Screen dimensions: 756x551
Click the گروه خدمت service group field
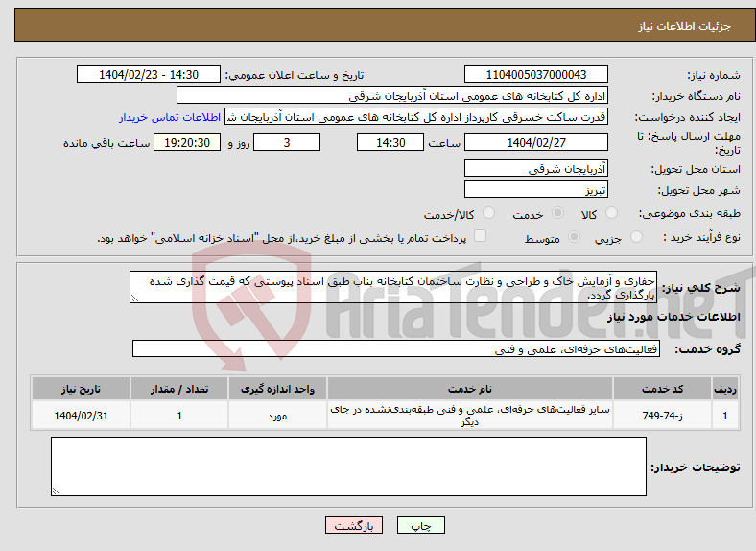tap(396, 348)
